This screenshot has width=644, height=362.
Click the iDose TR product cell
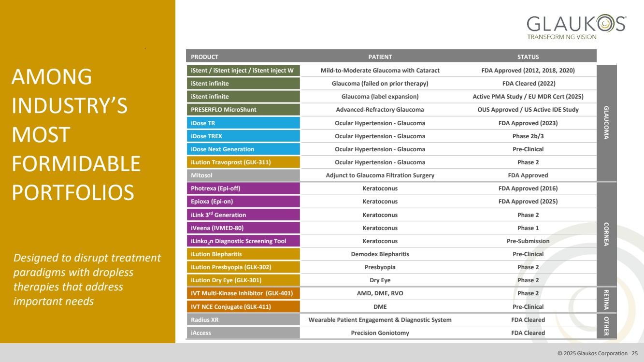click(x=243, y=123)
